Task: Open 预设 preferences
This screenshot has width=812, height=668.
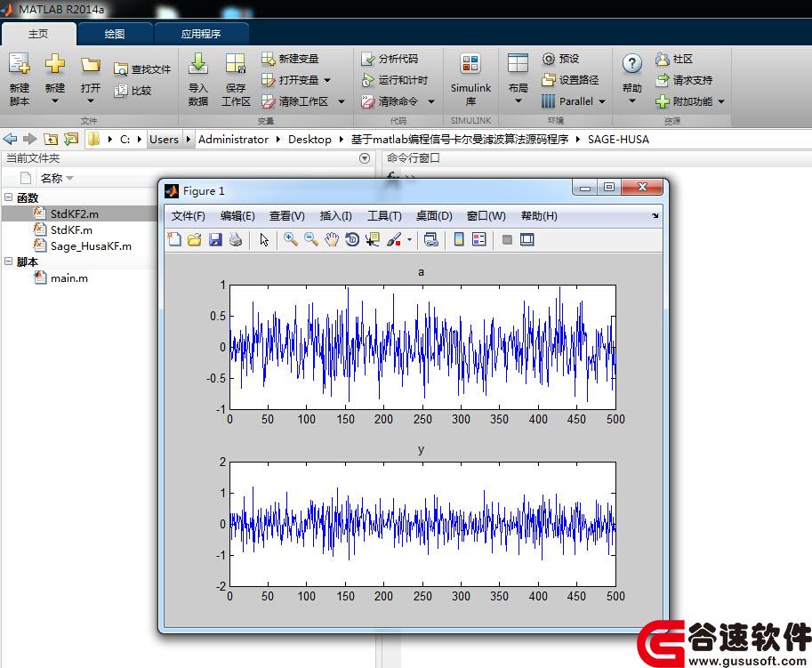Action: pos(560,59)
